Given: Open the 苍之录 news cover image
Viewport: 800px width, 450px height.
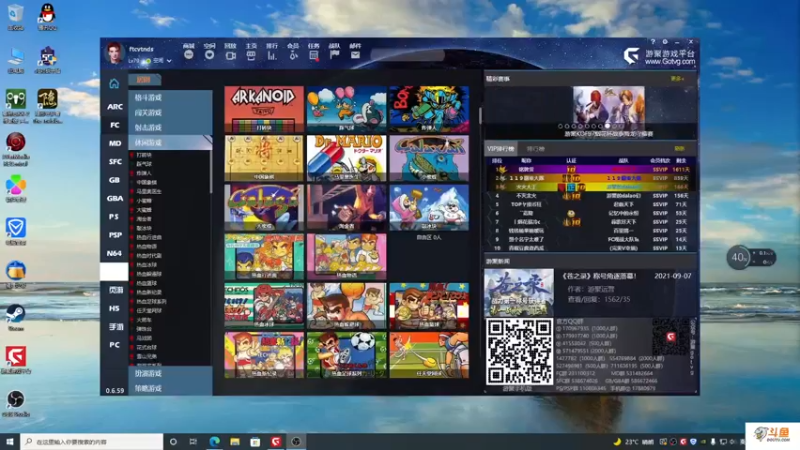Looking at the screenshot, I should pos(519,292).
